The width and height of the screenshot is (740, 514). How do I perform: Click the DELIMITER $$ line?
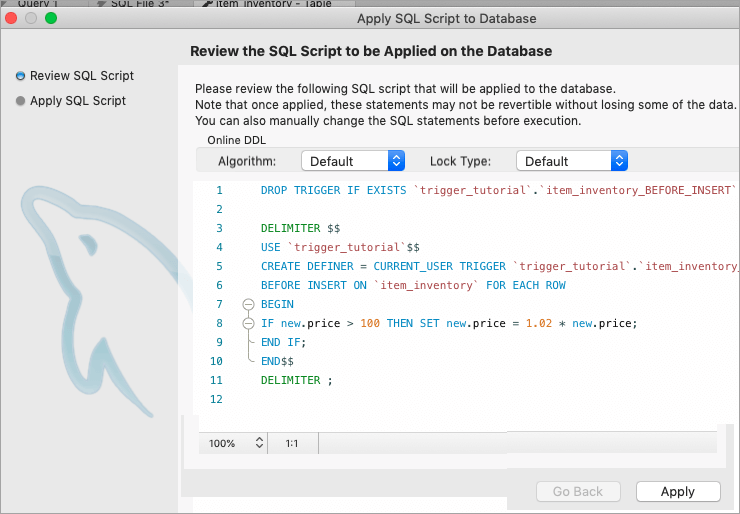(x=301, y=228)
